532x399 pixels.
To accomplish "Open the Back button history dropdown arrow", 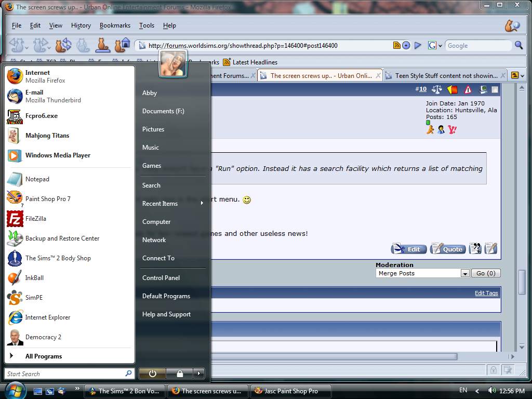I will [x=26, y=47].
